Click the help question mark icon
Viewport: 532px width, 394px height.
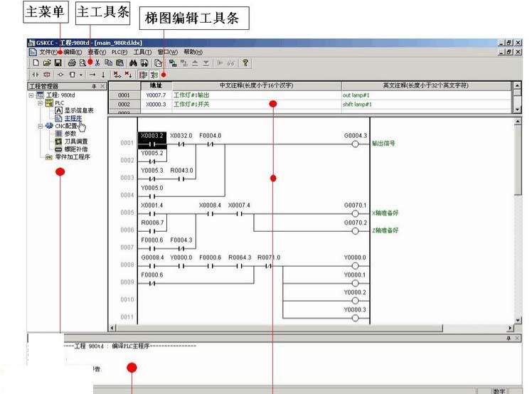[245, 63]
